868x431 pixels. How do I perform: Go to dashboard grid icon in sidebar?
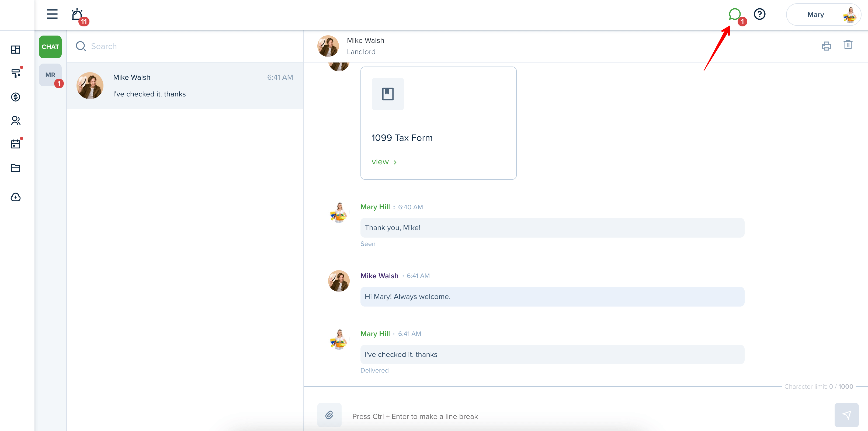coord(16,50)
